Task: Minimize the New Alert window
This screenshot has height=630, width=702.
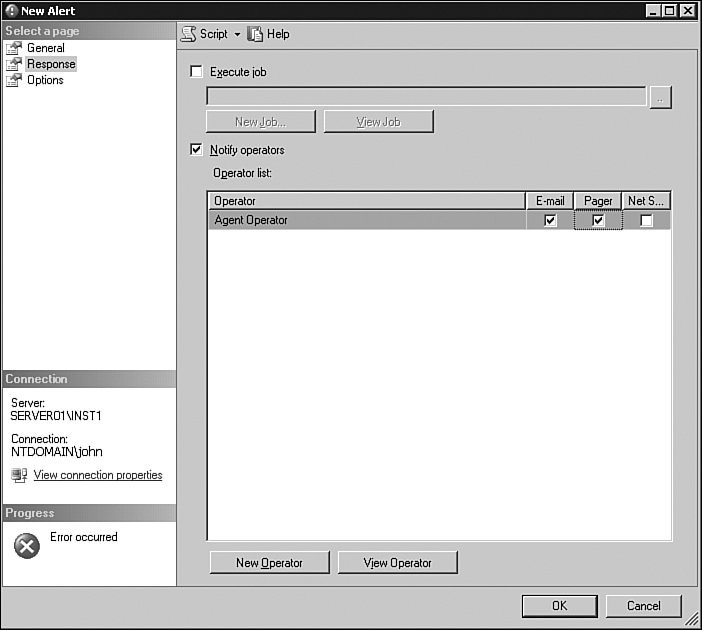Action: (x=654, y=10)
